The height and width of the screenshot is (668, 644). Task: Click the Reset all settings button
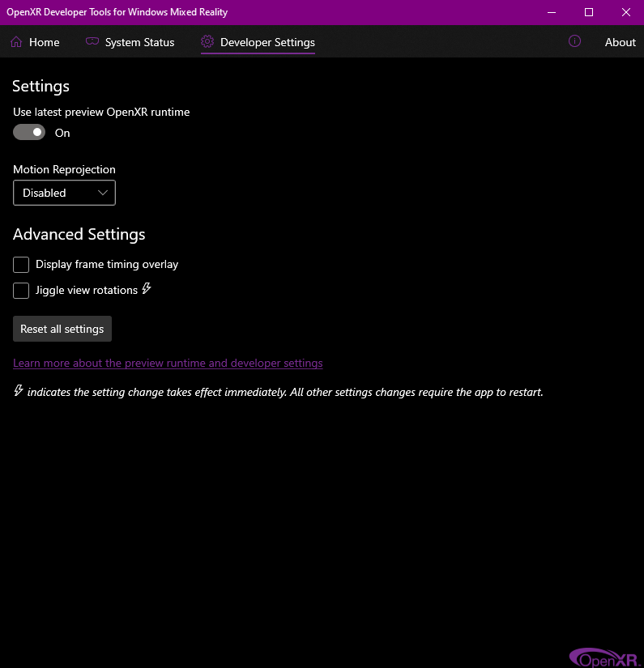click(62, 329)
